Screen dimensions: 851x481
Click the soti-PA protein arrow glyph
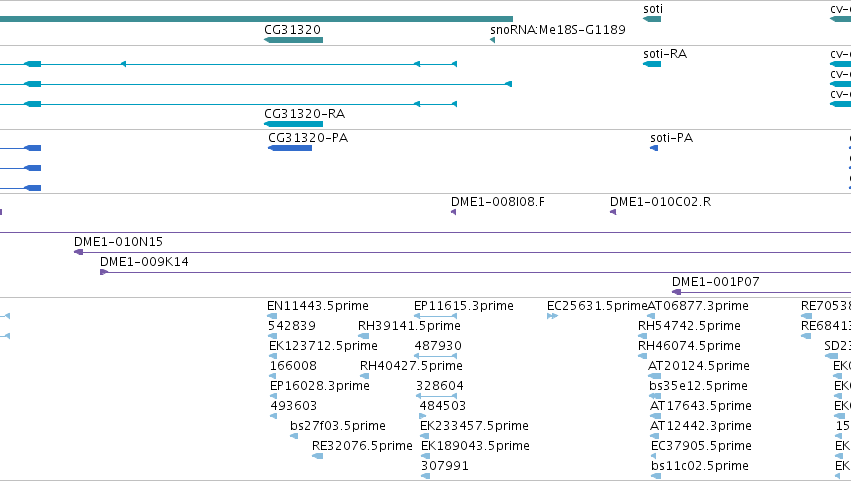click(x=654, y=148)
